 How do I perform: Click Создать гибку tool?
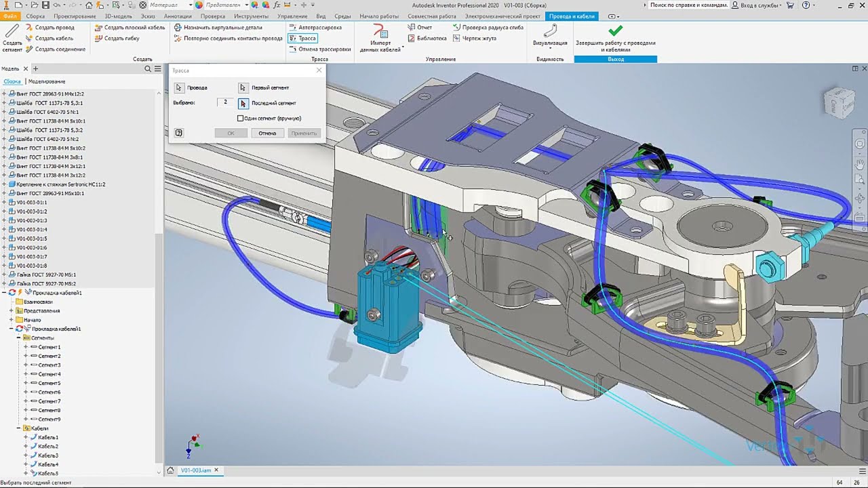point(117,39)
